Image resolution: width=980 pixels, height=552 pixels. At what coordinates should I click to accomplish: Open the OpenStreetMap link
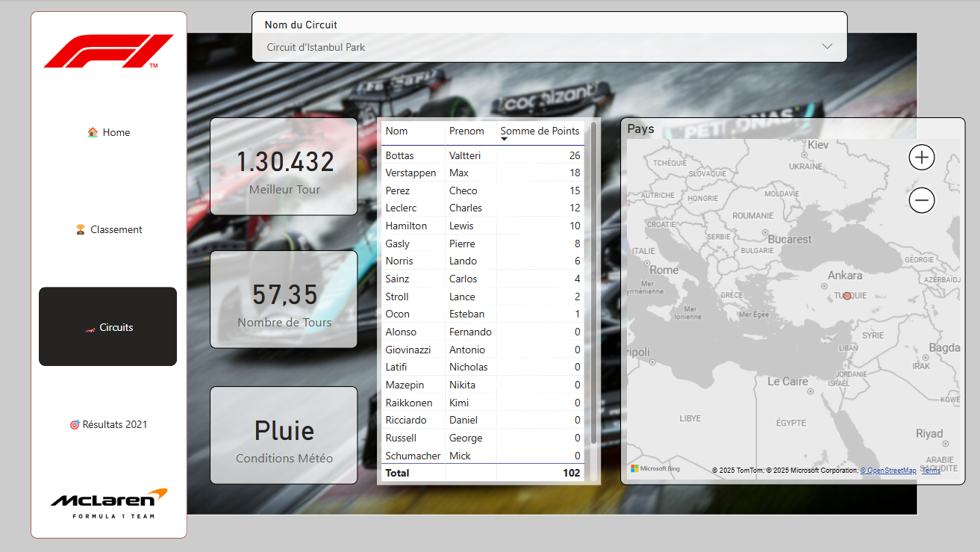pyautogui.click(x=888, y=471)
